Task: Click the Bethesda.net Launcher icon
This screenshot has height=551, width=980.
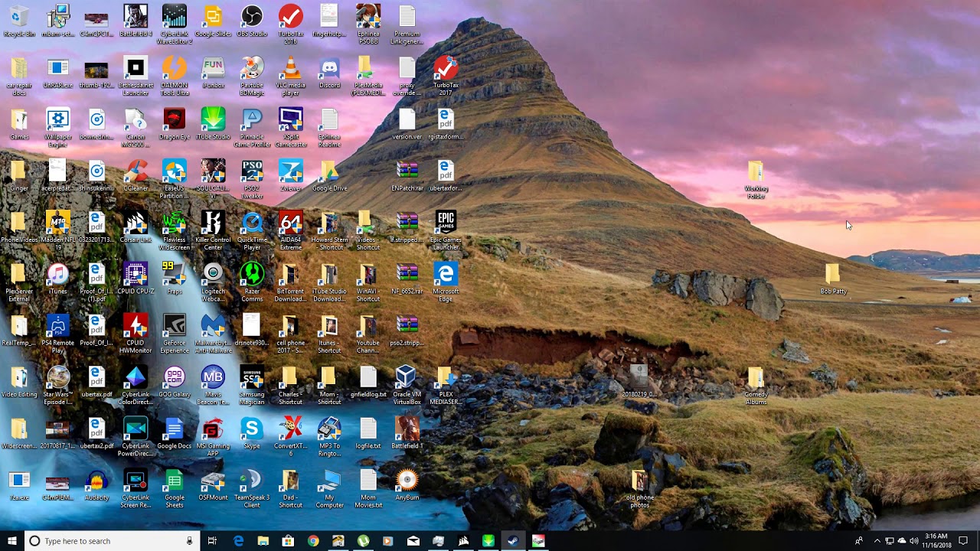Action: tap(136, 77)
